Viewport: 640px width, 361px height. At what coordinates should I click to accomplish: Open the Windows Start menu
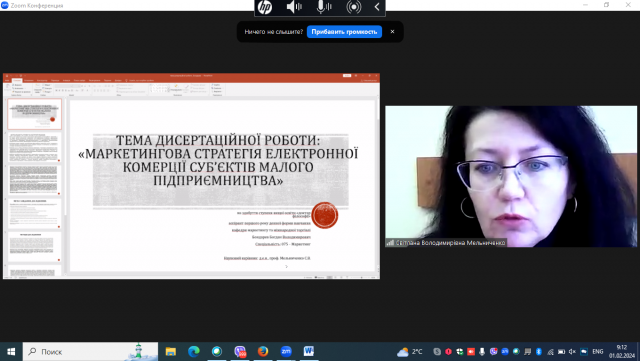pyautogui.click(x=11, y=352)
